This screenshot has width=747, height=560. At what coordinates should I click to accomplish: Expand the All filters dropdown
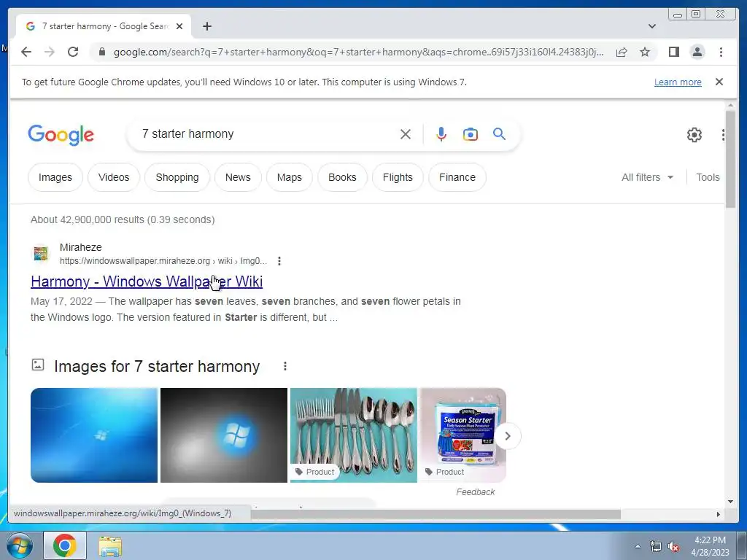coord(647,177)
